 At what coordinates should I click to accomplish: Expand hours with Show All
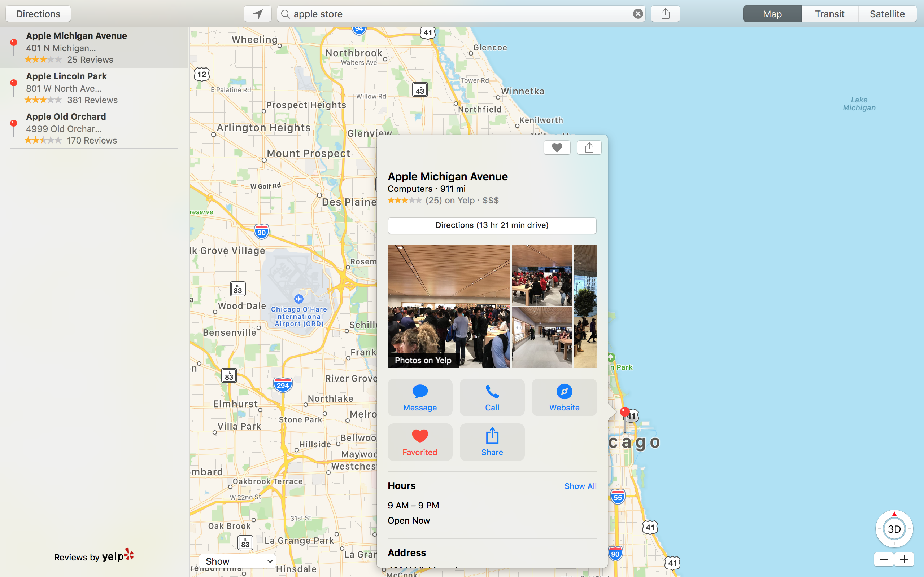[580, 486]
